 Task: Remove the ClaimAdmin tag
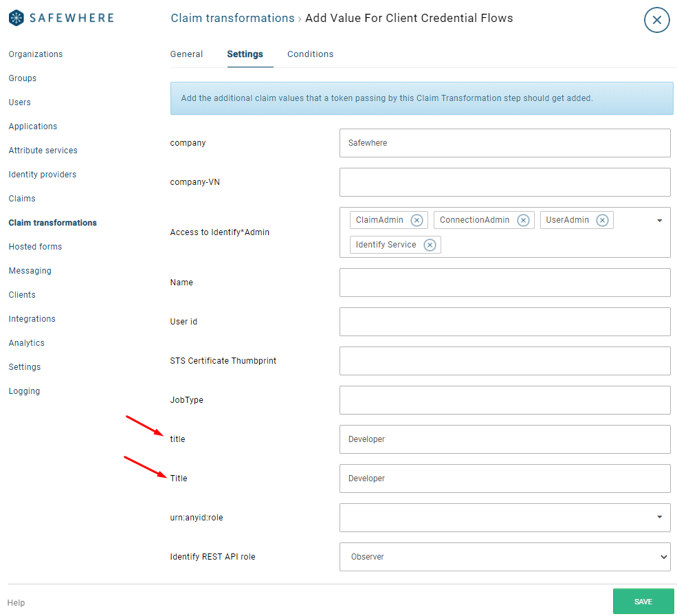417,220
